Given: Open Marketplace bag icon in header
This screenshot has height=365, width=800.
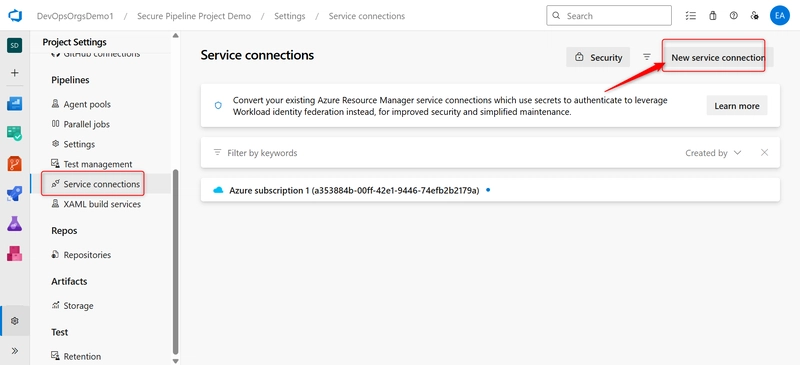Looking at the screenshot, I should coord(713,16).
